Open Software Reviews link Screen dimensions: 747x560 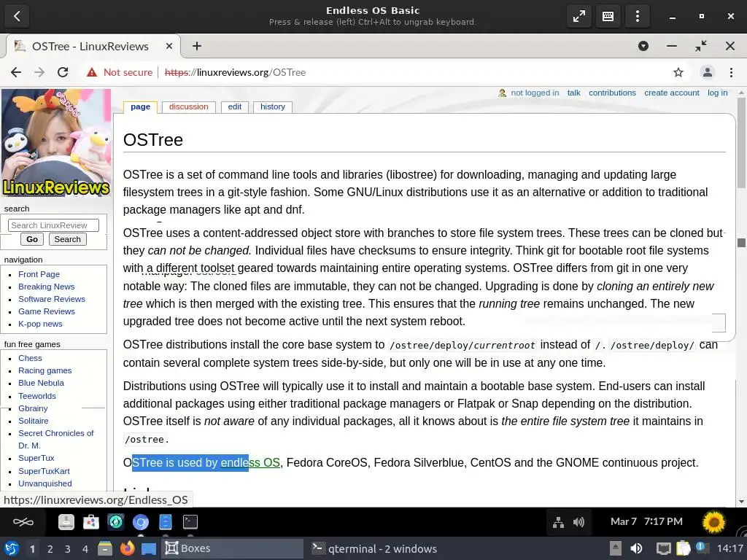coord(52,299)
